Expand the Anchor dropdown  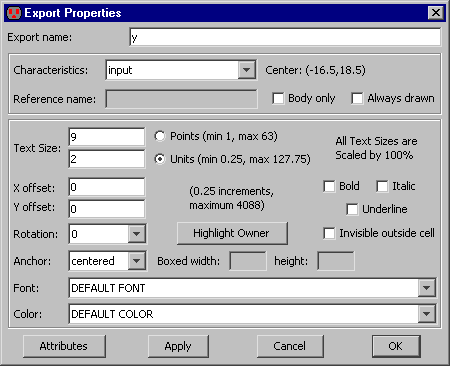coord(137,261)
